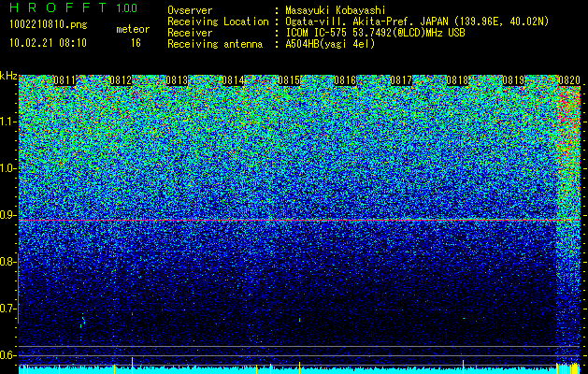Viewport: 588px width, 374px height.
Task: Click the 0.8 frequency axis label
Action: 7,262
